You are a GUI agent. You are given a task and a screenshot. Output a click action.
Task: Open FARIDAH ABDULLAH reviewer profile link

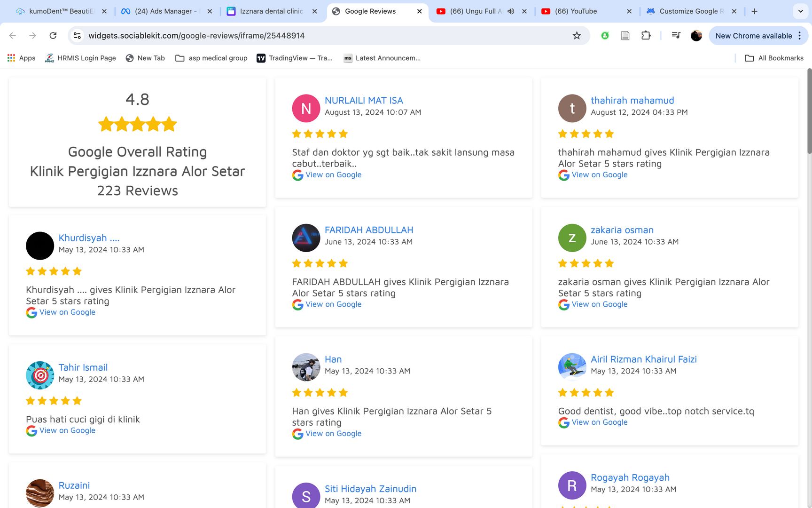pos(369,230)
